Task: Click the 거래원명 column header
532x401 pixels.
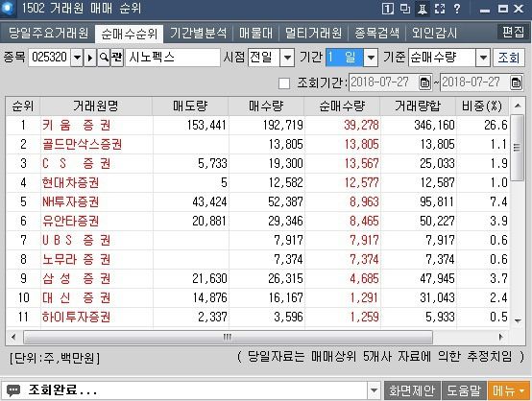Action: (96, 106)
